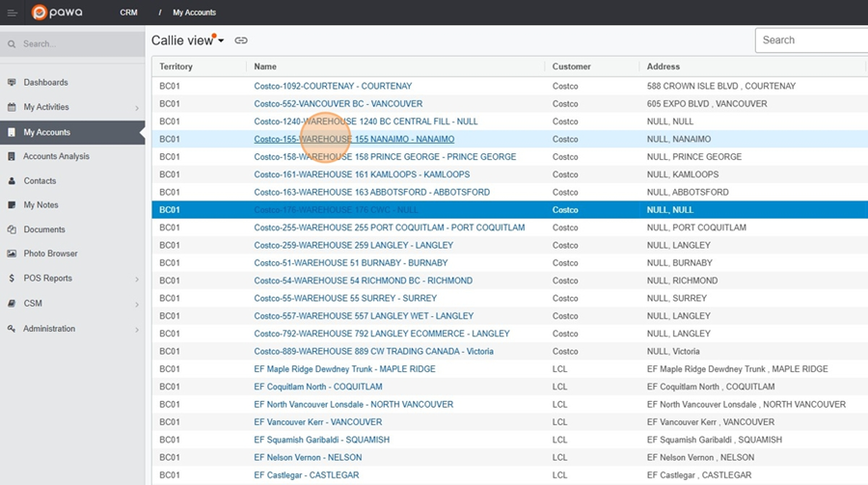Click the sidebar Search field
868x485 pixels.
72,43
